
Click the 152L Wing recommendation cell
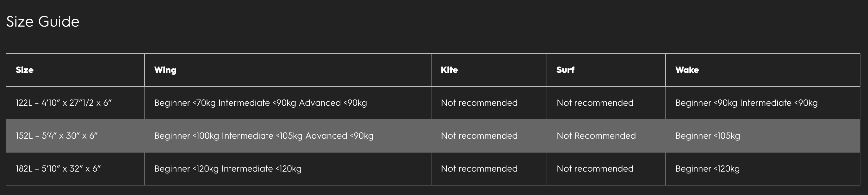264,135
